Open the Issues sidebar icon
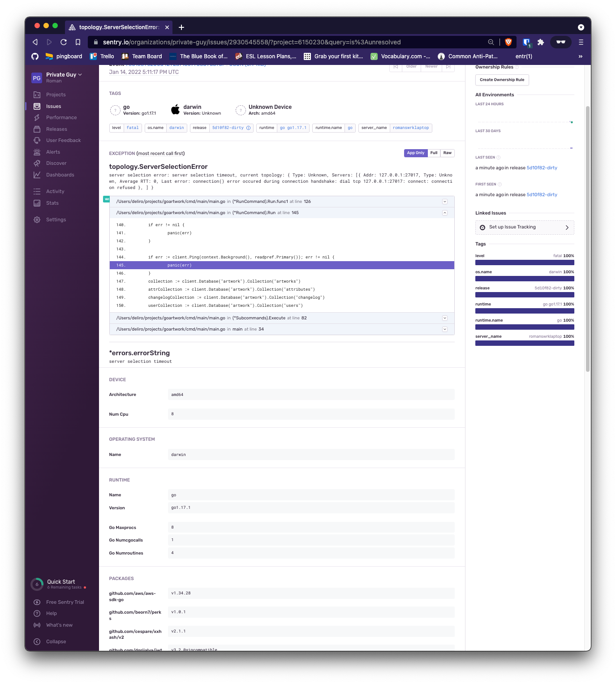The image size is (616, 684). pos(37,106)
